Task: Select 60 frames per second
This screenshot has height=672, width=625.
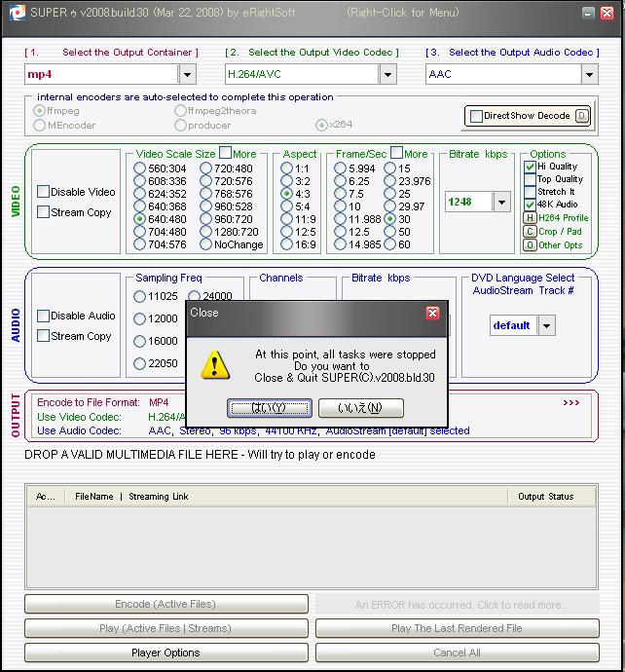Action: 389,244
